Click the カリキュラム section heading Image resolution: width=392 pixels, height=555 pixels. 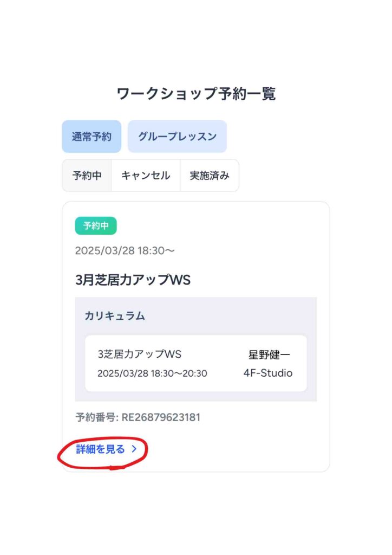click(x=115, y=316)
